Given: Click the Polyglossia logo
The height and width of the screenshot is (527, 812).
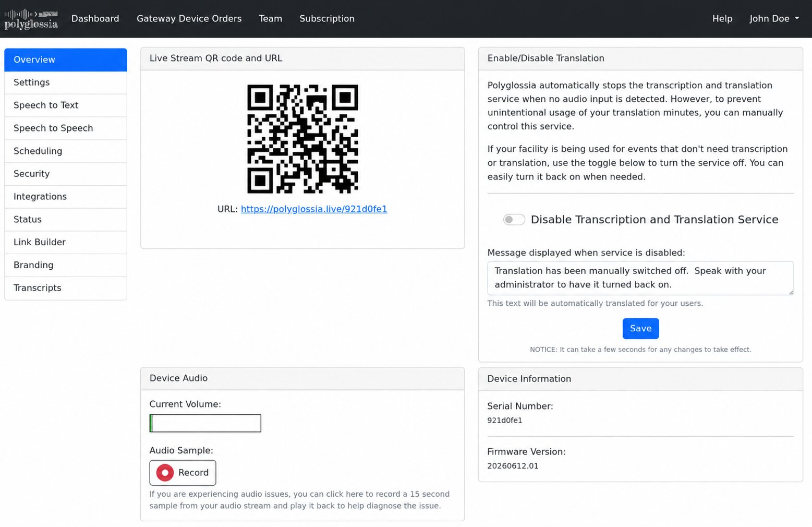Looking at the screenshot, I should [x=31, y=19].
